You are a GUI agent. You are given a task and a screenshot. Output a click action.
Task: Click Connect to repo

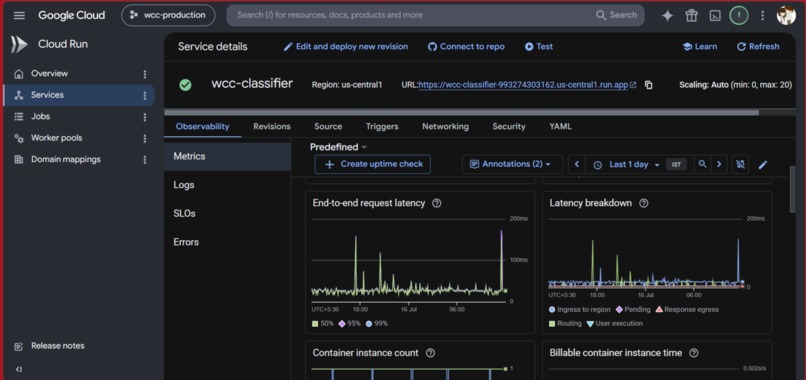pos(466,47)
